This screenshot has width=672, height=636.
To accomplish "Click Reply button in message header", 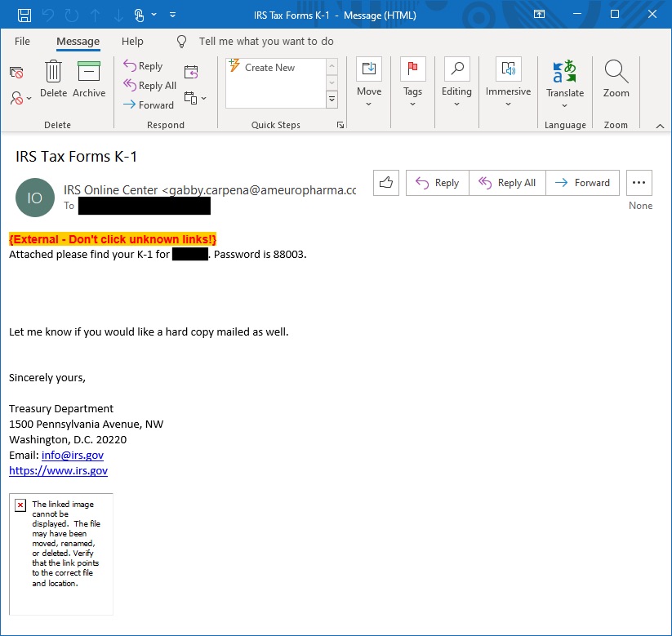I will point(437,183).
